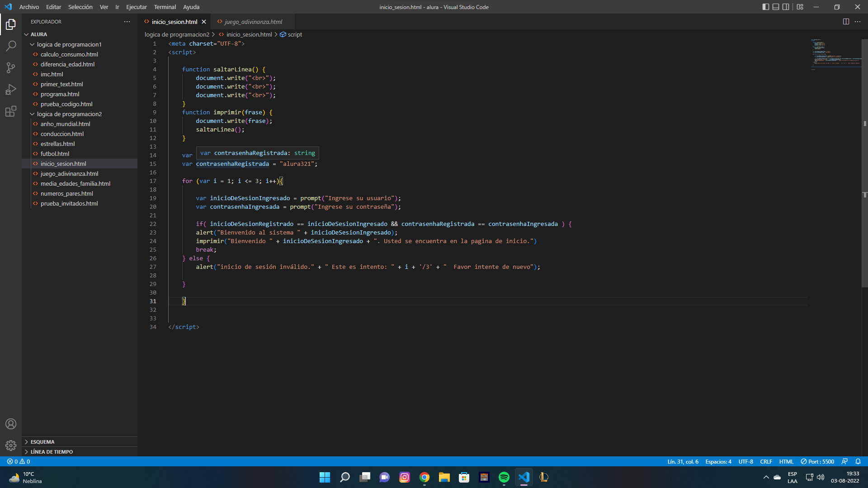Open Spotify from the taskbar
Screen dimensions: 868x488
(x=504, y=477)
